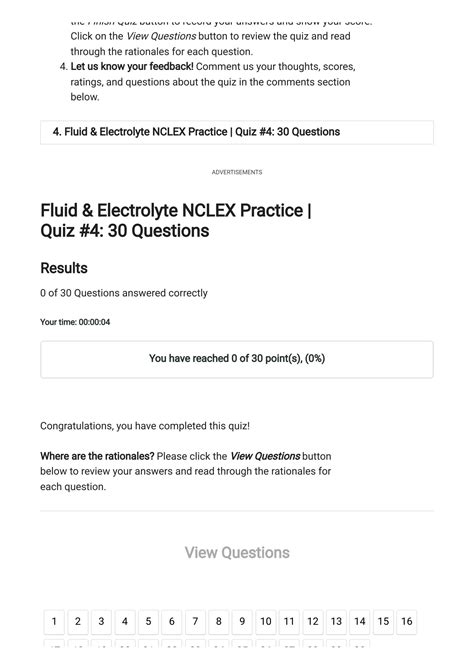Open the Quiz #4 accordion tab
This screenshot has width=474, height=669.
tap(237, 132)
